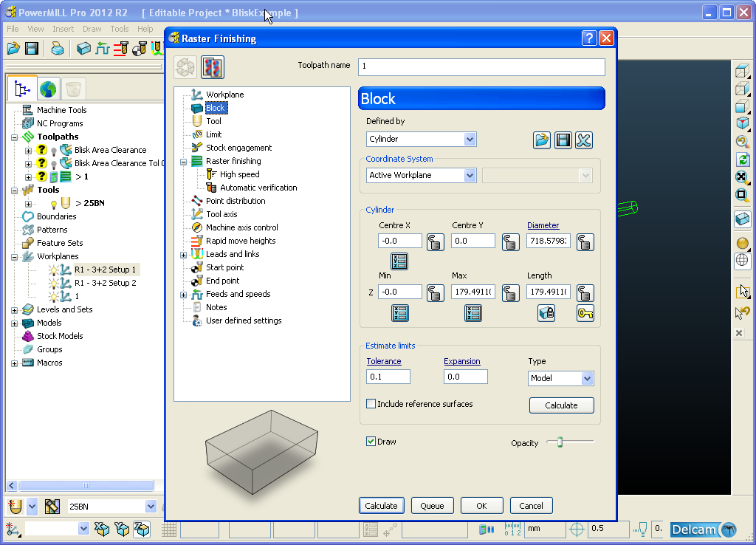Screen dimensions: 756x545
Task: Click the delete block X icon
Action: pyautogui.click(x=584, y=140)
